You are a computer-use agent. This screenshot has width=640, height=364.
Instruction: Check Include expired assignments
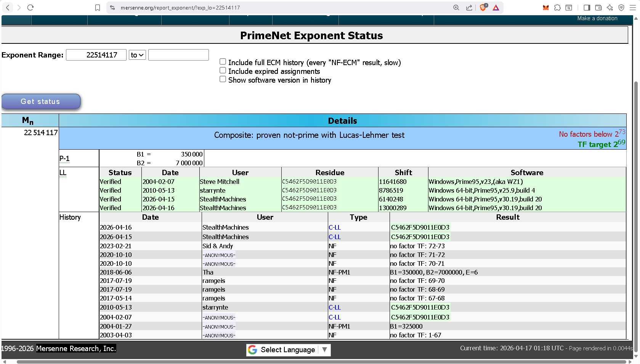coord(223,70)
